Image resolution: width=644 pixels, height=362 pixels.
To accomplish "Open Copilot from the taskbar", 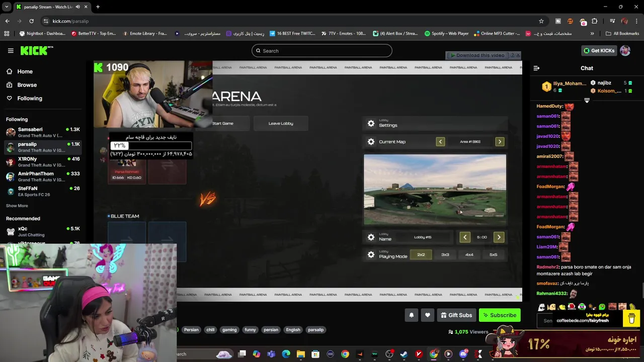I will [256, 354].
